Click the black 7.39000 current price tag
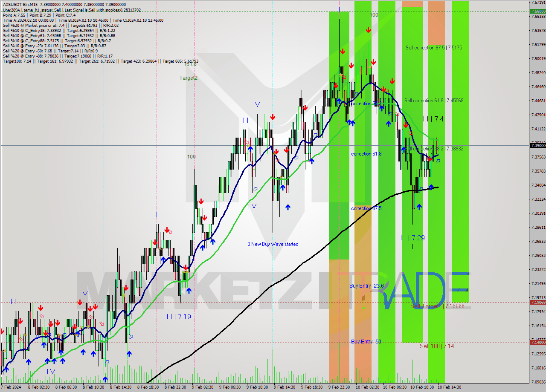This screenshot has height=392, width=546. (537, 146)
